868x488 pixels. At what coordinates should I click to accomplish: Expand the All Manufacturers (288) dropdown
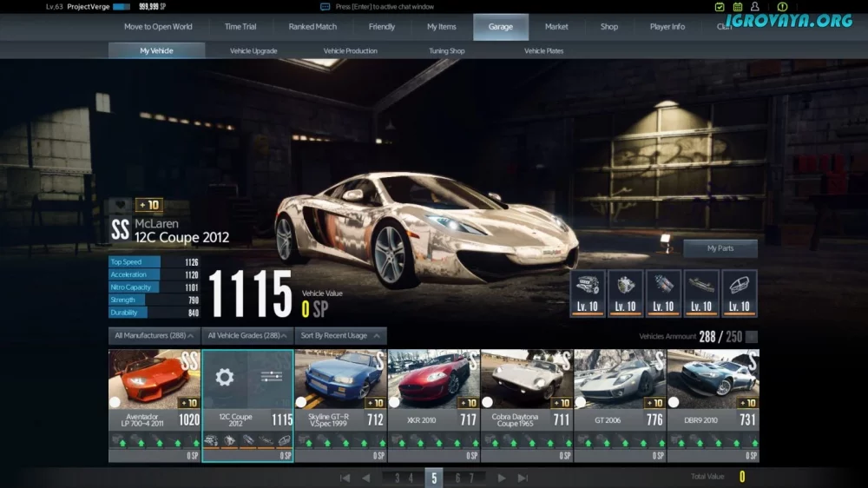click(155, 335)
